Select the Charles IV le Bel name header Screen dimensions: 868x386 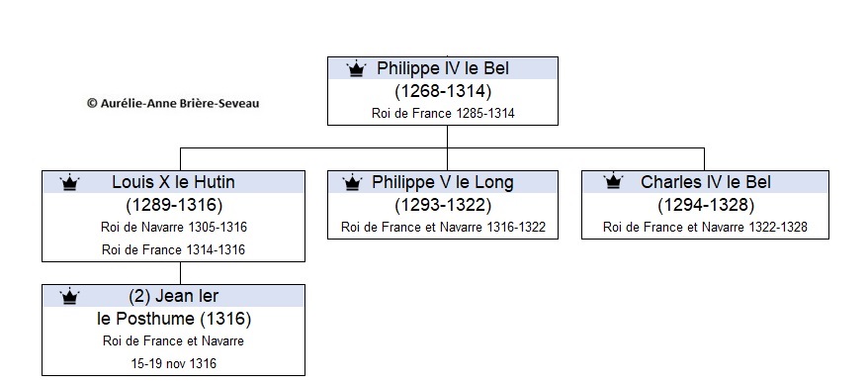705,182
